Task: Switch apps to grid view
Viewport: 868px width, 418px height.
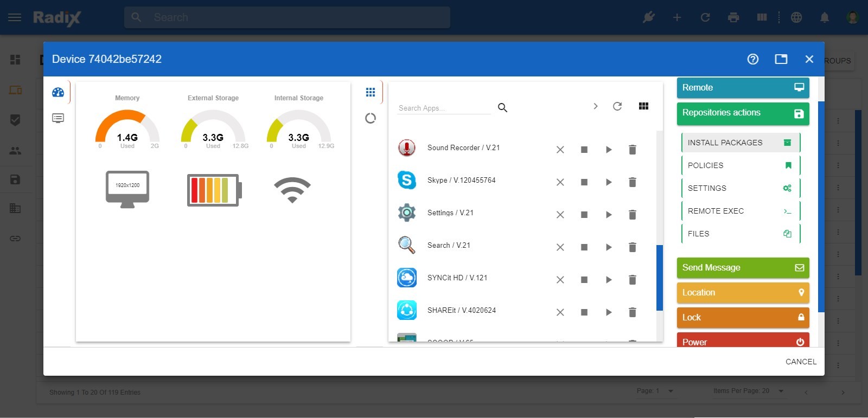Action: [x=644, y=106]
